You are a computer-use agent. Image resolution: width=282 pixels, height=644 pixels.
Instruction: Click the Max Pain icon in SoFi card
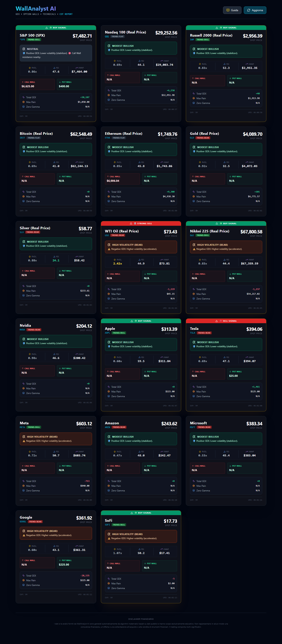(109, 584)
